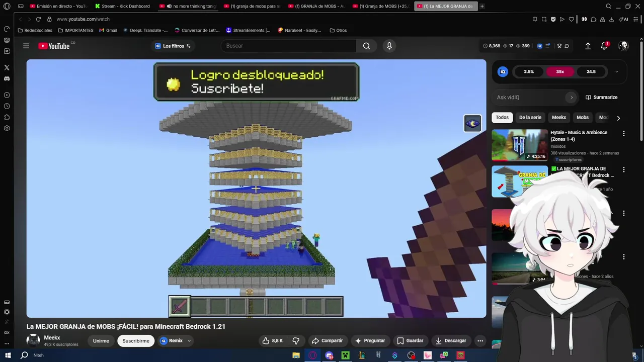Reload the current page

38,19
